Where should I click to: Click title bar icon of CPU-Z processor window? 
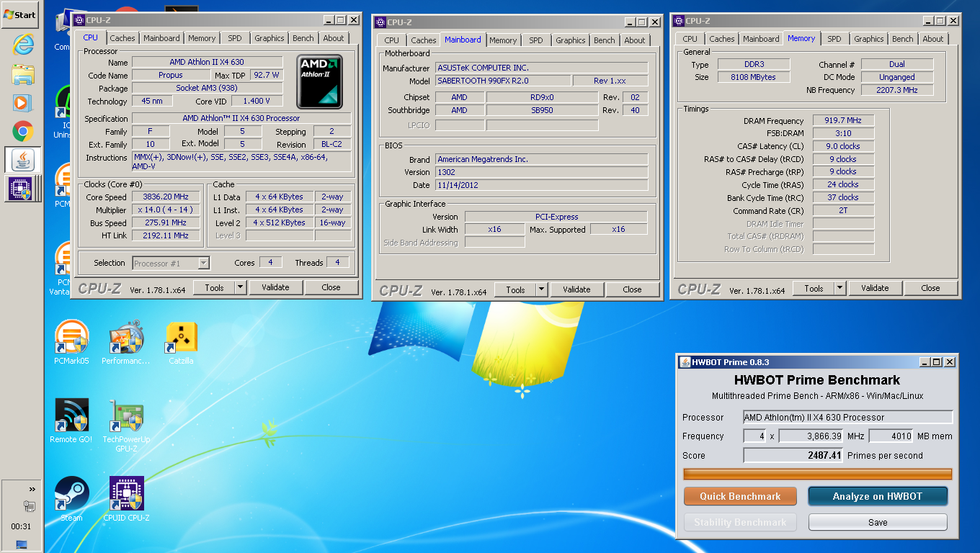pyautogui.click(x=79, y=20)
